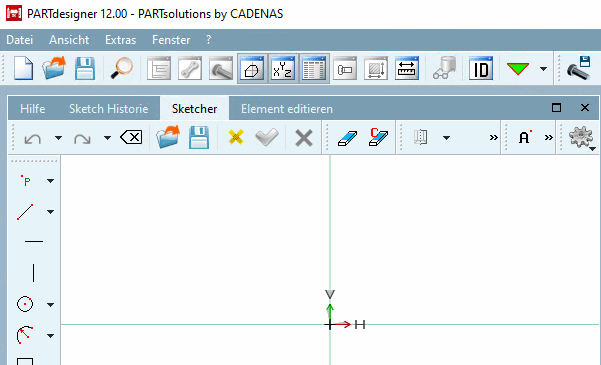Switch to Element editieren tab
Screen dimensions: 601x365
pyautogui.click(x=287, y=109)
